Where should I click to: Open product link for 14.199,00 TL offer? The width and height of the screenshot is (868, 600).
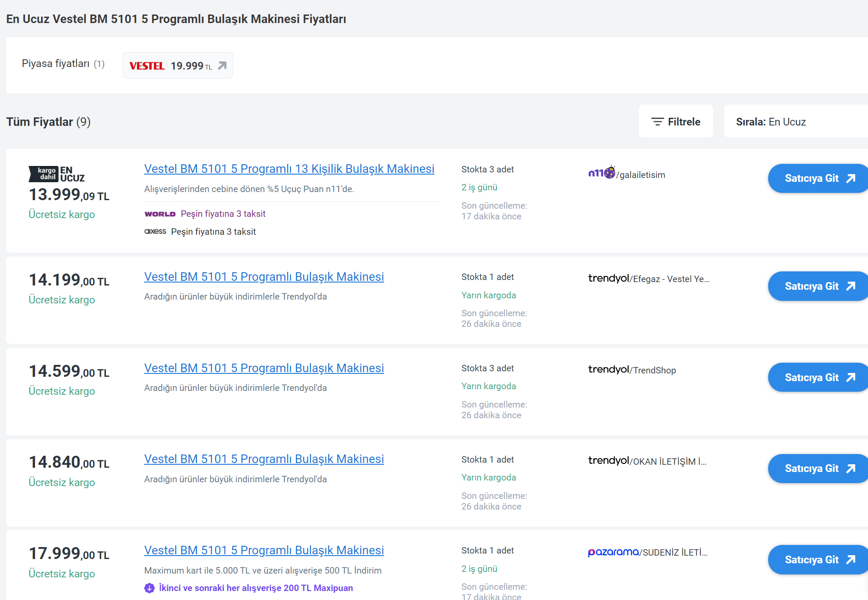pyautogui.click(x=264, y=277)
